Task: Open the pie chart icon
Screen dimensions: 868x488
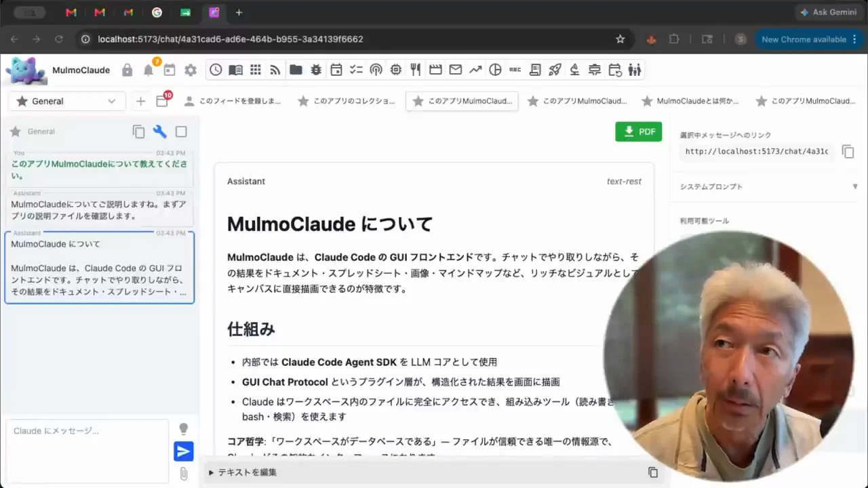Action: (x=495, y=69)
